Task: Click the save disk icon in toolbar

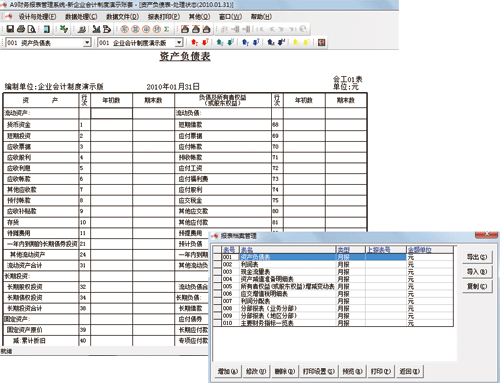Action: click(10, 29)
